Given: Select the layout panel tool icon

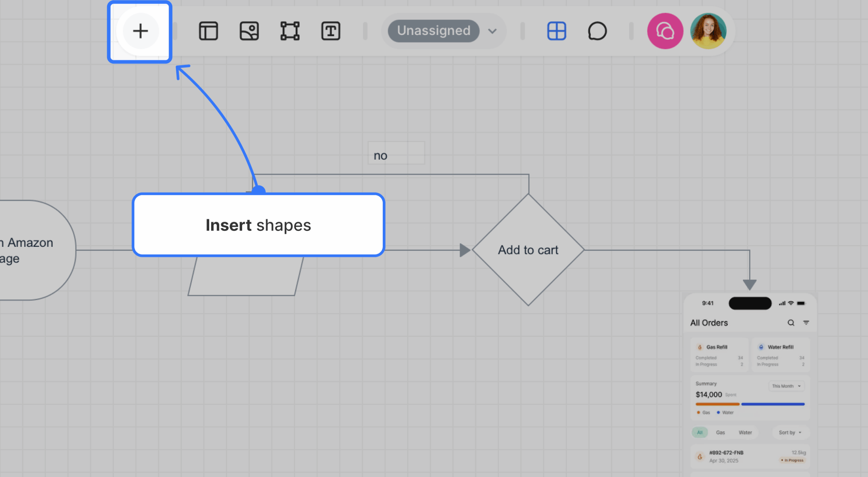Looking at the screenshot, I should [x=208, y=31].
